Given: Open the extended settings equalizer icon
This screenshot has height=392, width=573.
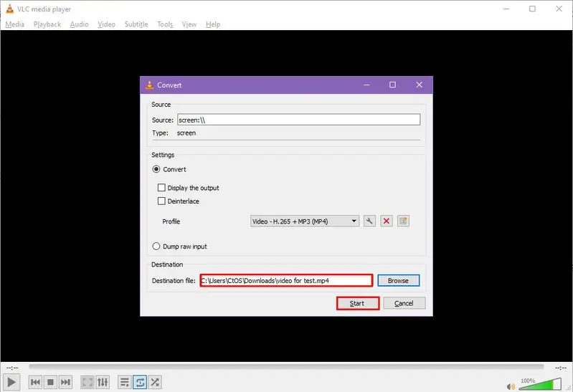Looking at the screenshot, I should 103,382.
